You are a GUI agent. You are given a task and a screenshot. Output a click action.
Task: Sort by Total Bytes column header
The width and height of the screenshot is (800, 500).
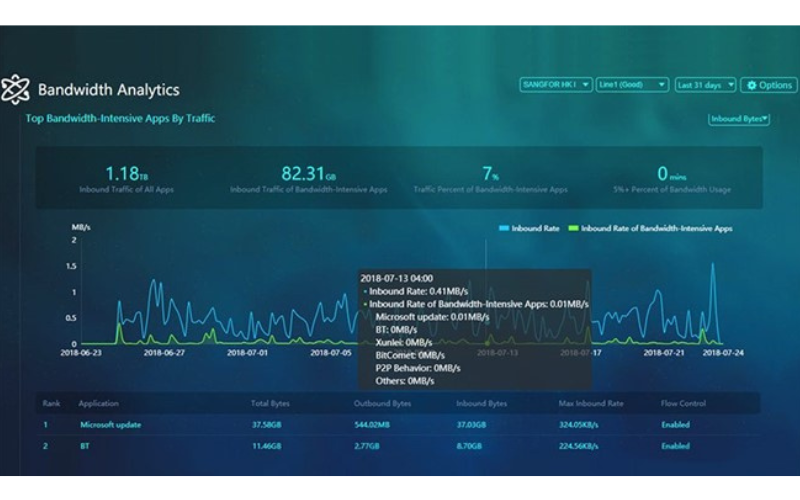coord(270,403)
